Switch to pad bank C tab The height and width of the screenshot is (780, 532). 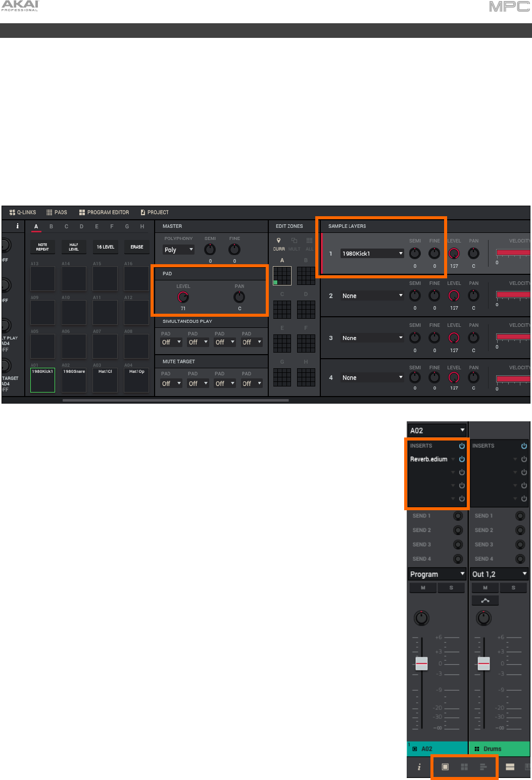pyautogui.click(x=66, y=226)
